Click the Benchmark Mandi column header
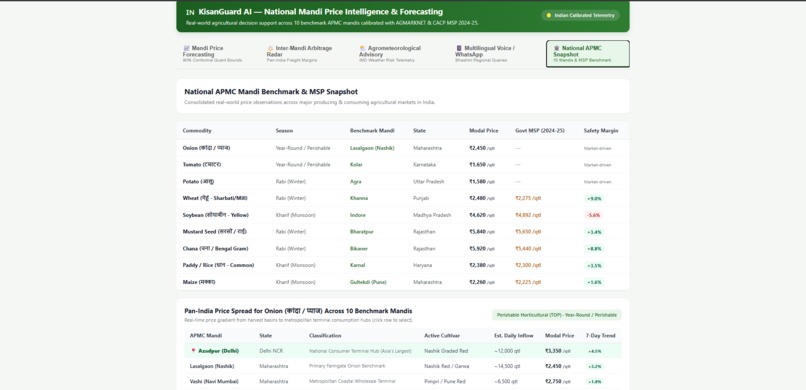 click(x=372, y=131)
